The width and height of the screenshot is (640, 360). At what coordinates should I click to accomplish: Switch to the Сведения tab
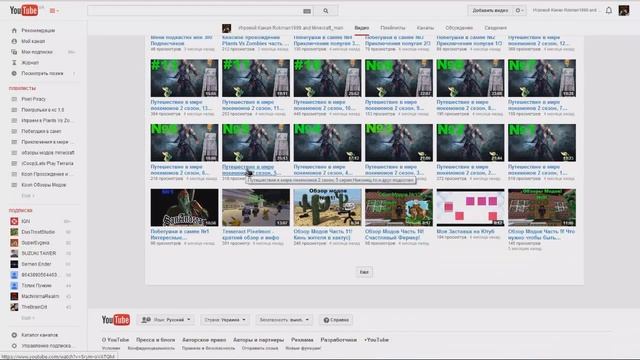tap(496, 28)
